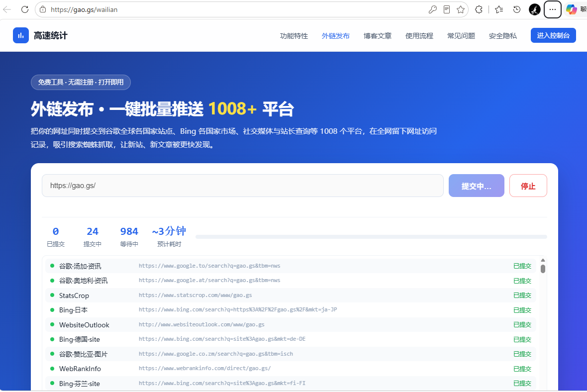This screenshot has width=587, height=392.
Task: Open the 使用流程 nav item
Action: pos(419,36)
